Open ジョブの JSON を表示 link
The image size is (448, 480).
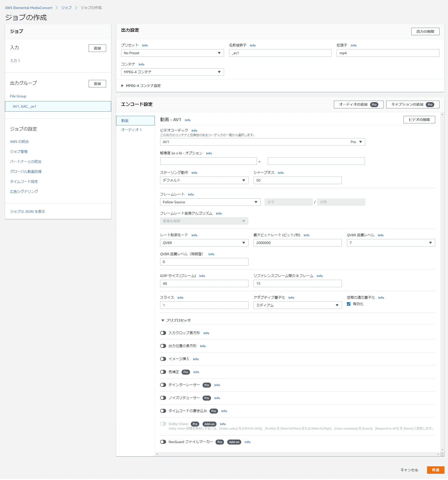pyautogui.click(x=27, y=212)
